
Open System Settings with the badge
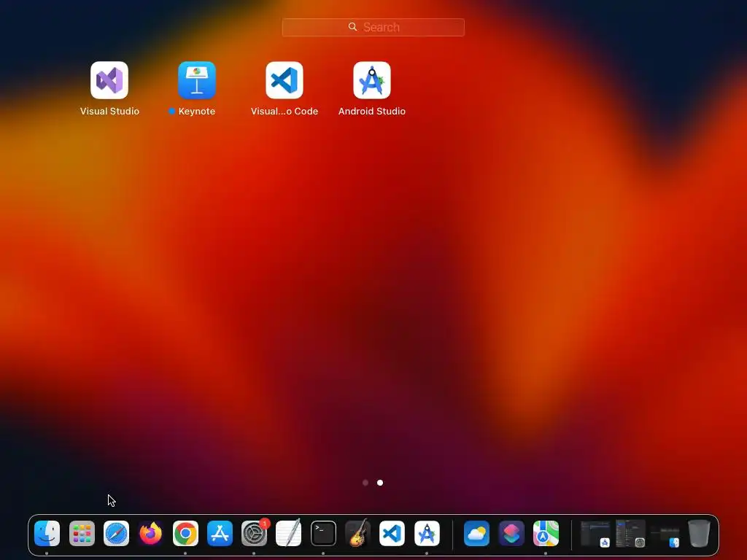point(255,533)
